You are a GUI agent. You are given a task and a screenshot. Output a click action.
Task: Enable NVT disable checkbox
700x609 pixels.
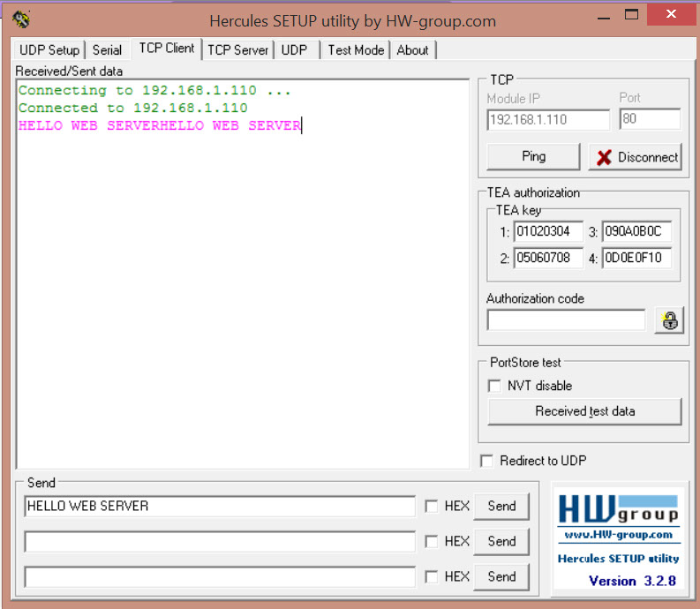tap(494, 386)
